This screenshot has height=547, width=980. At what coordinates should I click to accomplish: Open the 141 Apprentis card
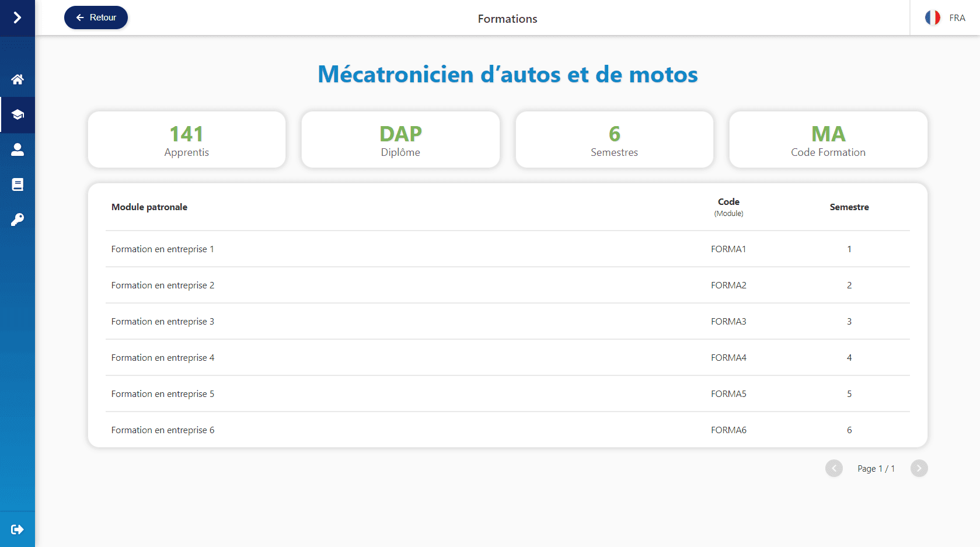187,140
